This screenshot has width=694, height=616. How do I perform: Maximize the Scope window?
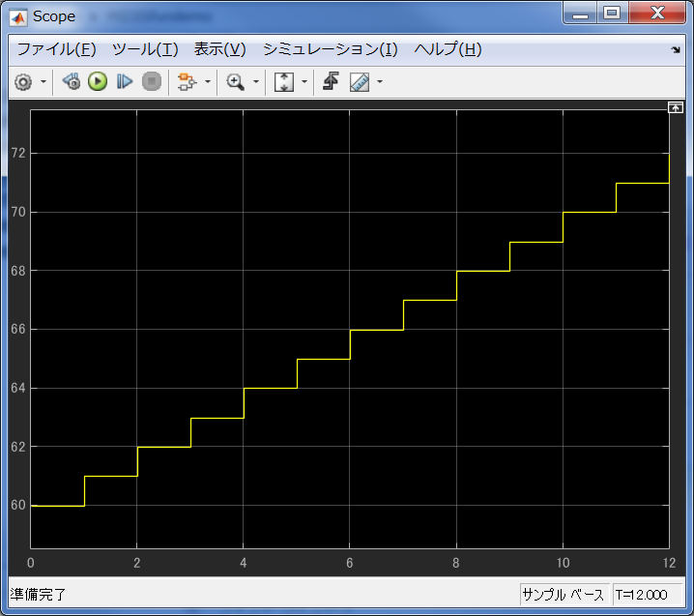click(x=613, y=13)
